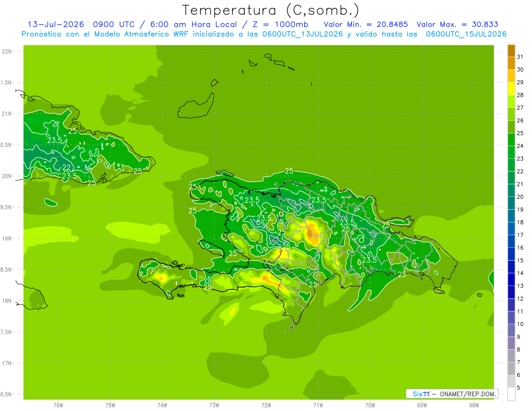The height and width of the screenshot is (411, 532).
Task: Click the 17N latitude axis label
Action: point(8,363)
